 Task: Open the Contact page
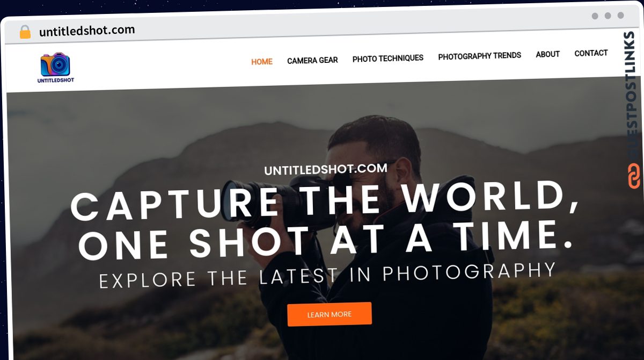(591, 53)
